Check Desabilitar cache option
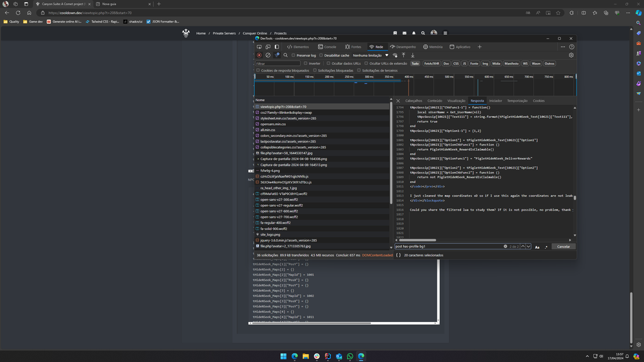 (x=321, y=55)
